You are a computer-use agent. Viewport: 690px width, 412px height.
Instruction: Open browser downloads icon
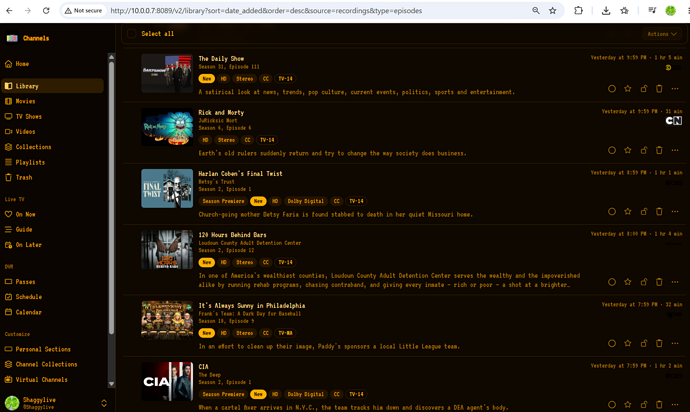pyautogui.click(x=606, y=11)
